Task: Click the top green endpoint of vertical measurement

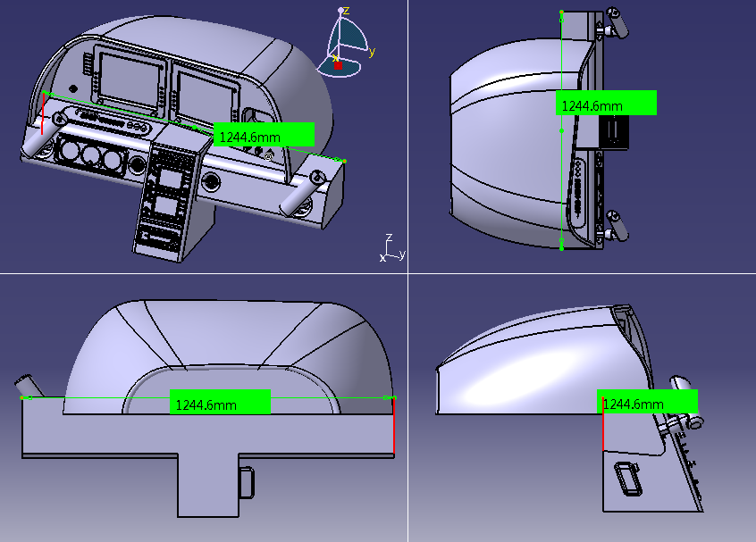Action: (561, 12)
